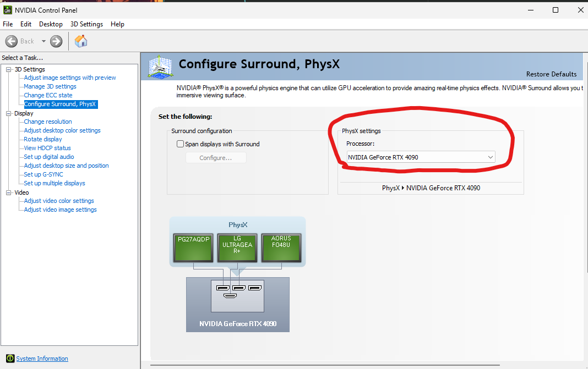Select the LG ULTRAGEAR+ display thumbnail
This screenshot has width=588, height=369.
click(x=237, y=247)
